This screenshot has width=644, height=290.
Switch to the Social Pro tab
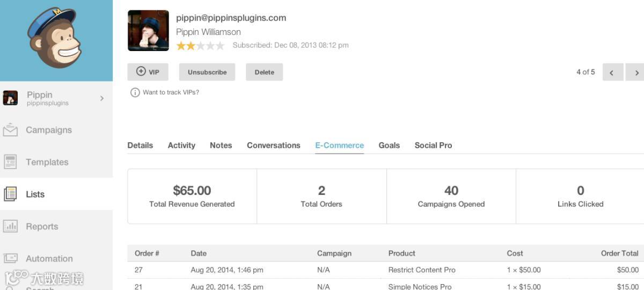[434, 146]
